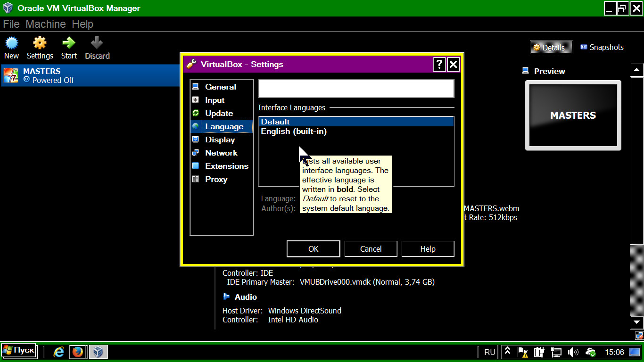Click the VirtualBox taskbar button
Image resolution: width=644 pixels, height=362 pixels.
click(x=98, y=352)
